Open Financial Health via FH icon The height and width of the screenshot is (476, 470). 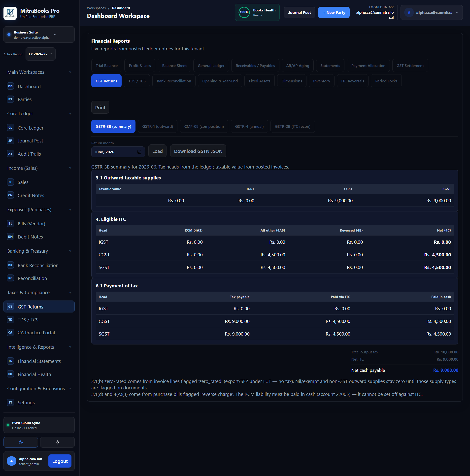[x=10, y=374]
